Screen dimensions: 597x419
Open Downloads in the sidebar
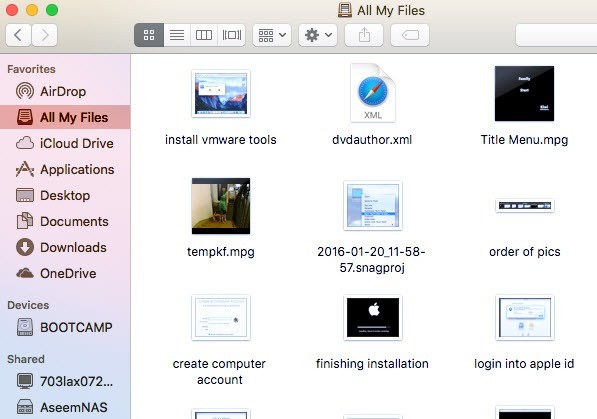point(65,247)
